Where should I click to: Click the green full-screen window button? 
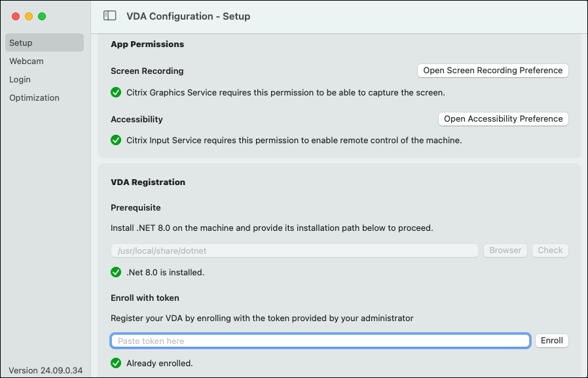pyautogui.click(x=42, y=16)
